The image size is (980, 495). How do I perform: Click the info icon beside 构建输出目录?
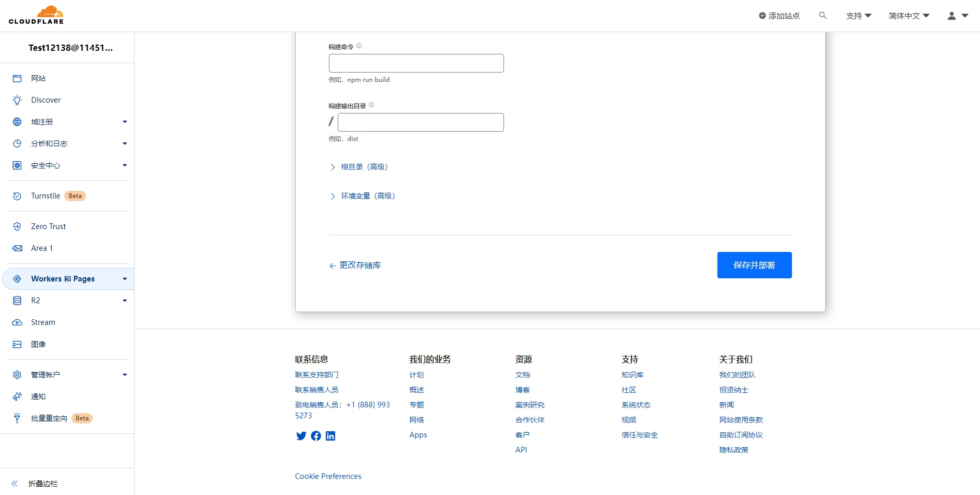371,105
